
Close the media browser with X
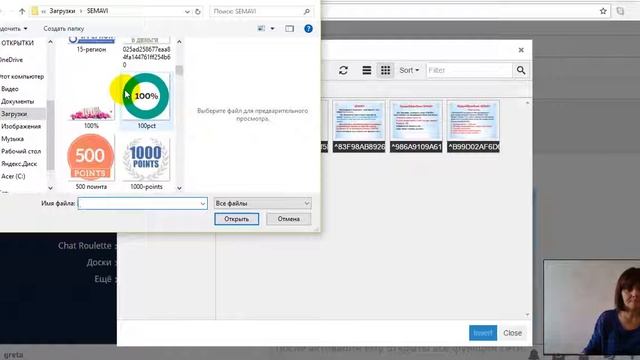coord(521,50)
